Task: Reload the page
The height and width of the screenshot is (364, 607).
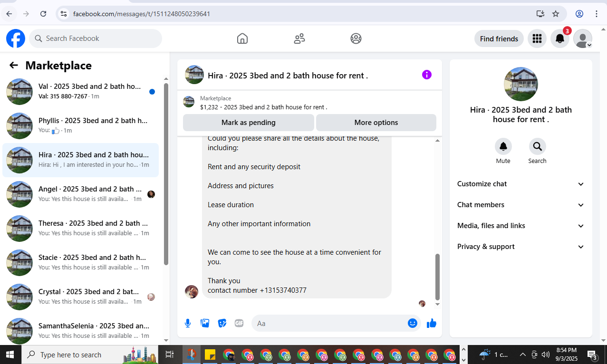Action: click(x=43, y=14)
